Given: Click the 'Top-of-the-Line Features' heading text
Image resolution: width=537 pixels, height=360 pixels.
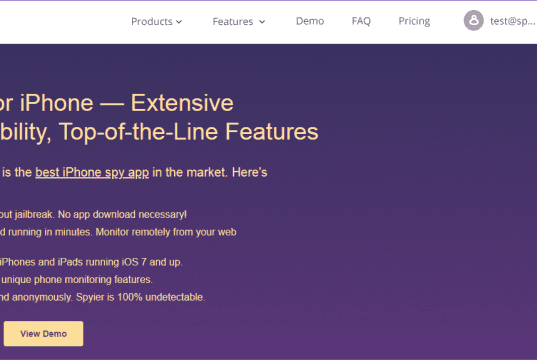Looking at the screenshot, I should [189, 132].
